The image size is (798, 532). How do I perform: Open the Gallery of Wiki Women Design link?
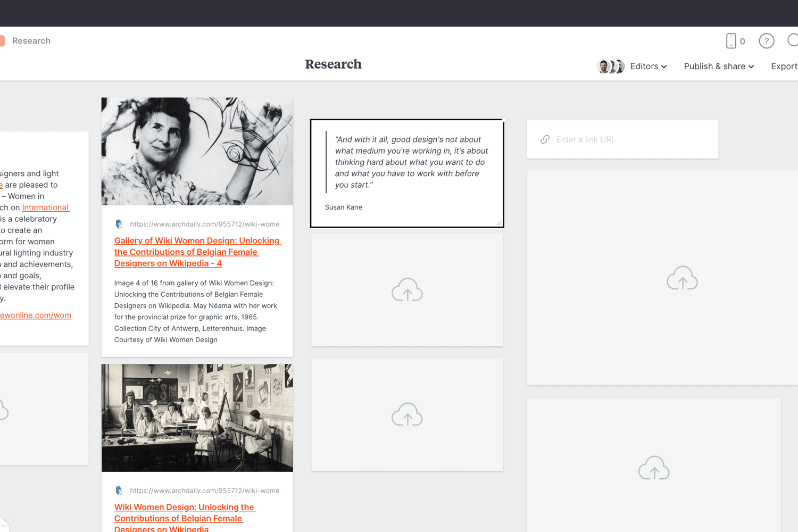tap(197, 252)
